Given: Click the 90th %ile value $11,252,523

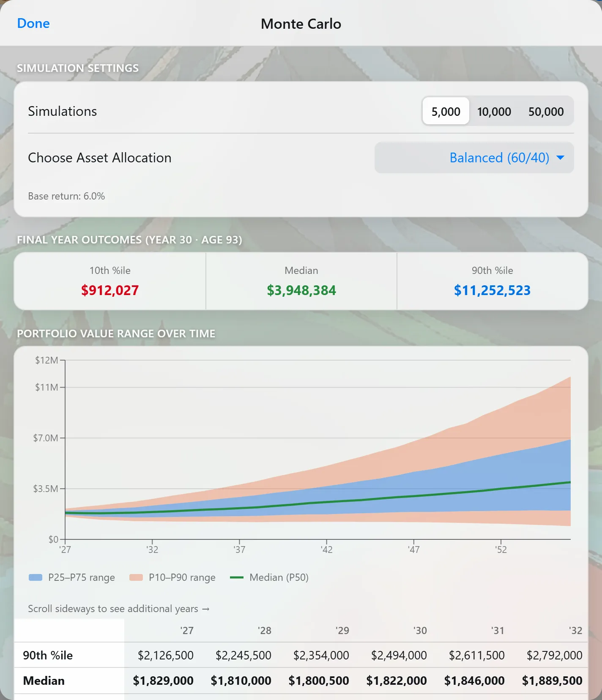Looking at the screenshot, I should (x=492, y=290).
